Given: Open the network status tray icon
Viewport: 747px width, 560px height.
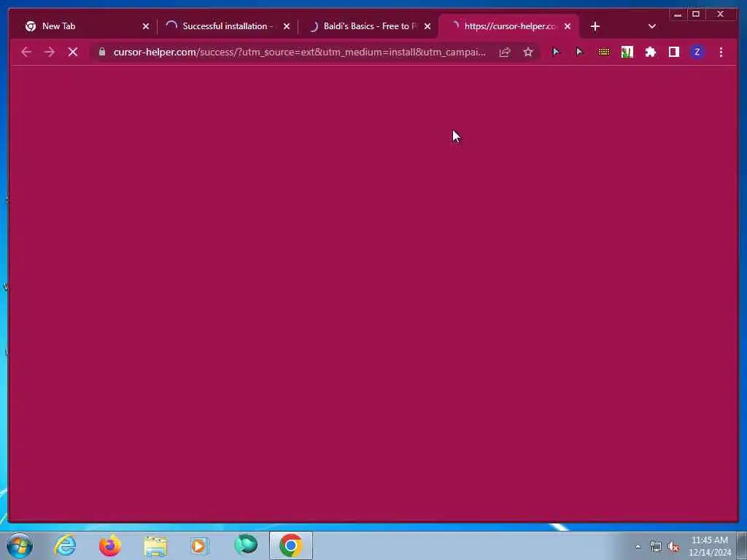Looking at the screenshot, I should click(x=656, y=547).
